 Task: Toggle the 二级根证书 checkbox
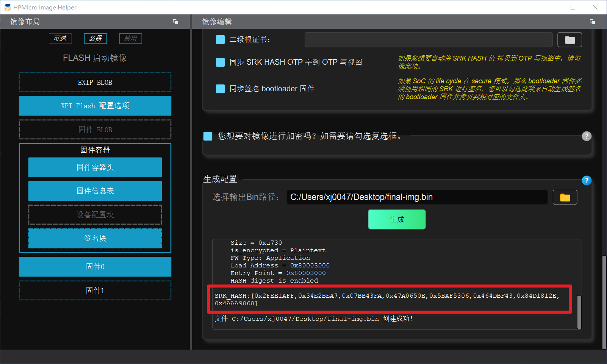[x=220, y=39]
